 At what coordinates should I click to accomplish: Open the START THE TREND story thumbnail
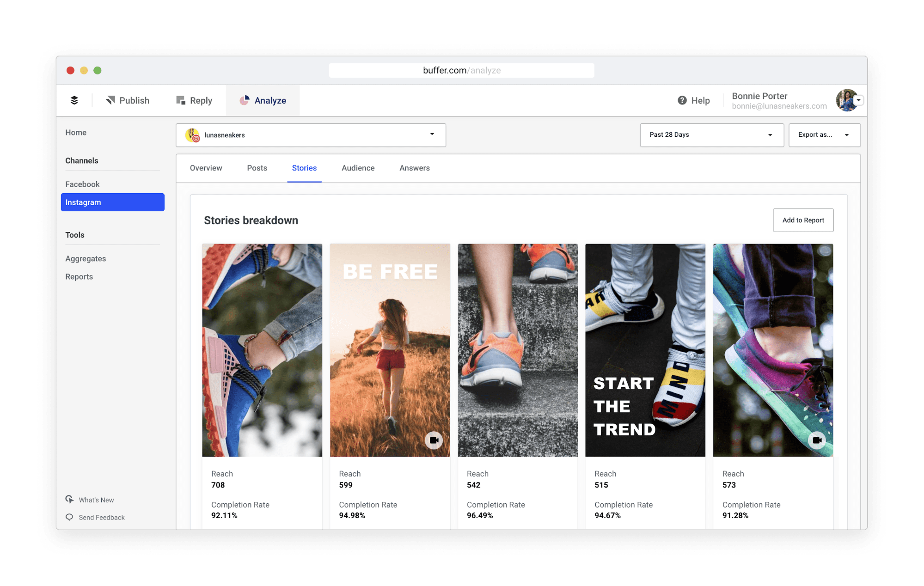point(645,350)
